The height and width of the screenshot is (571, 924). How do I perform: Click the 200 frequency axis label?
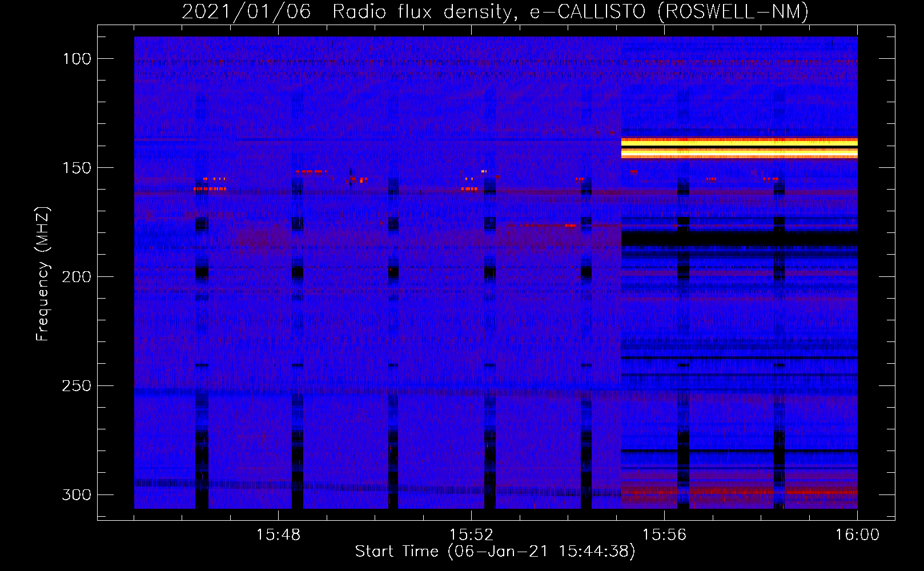tap(77, 277)
